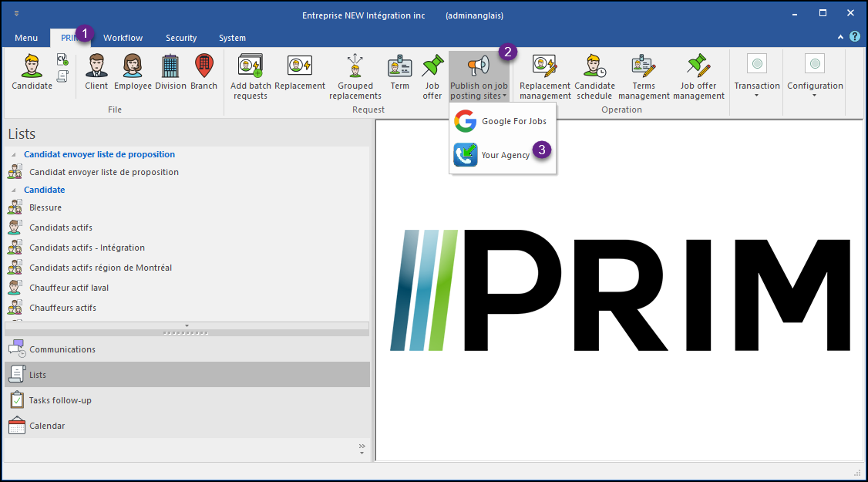The height and width of the screenshot is (482, 868).
Task: Click the Blessure list icon
Action: (15, 207)
